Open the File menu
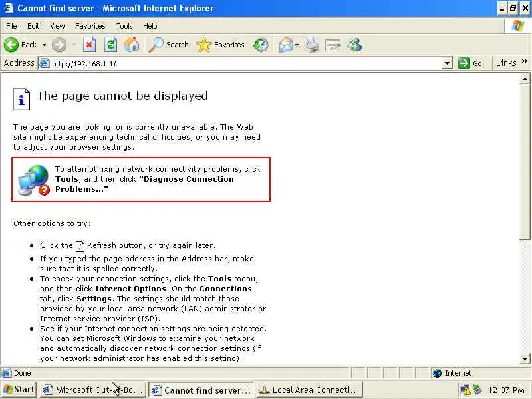Viewport: 532px width, 399px height. pyautogui.click(x=11, y=26)
